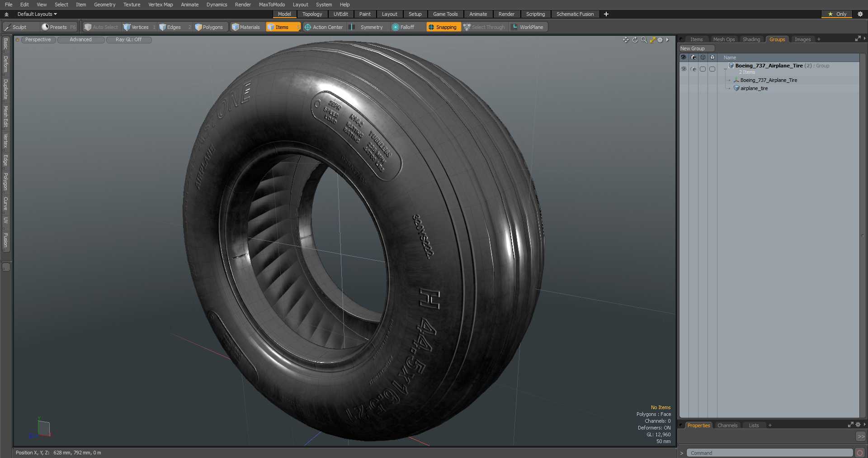The width and height of the screenshot is (868, 458).
Task: Open Properties panel gear options
Action: pos(858,425)
